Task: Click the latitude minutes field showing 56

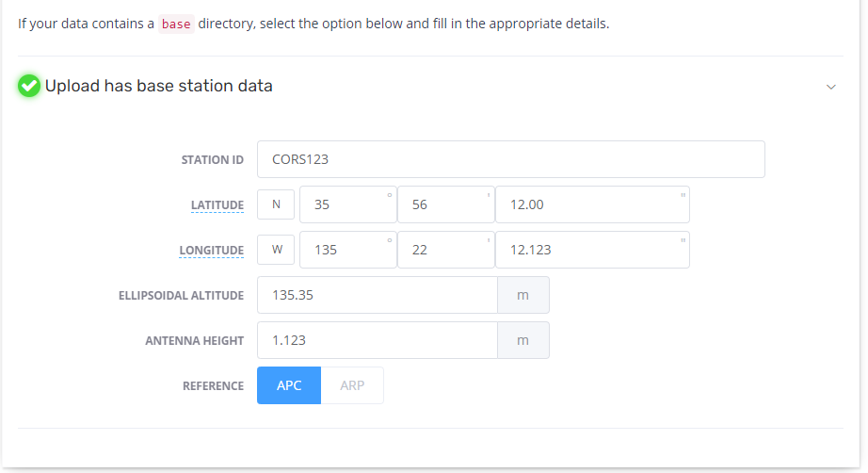Action: click(446, 204)
